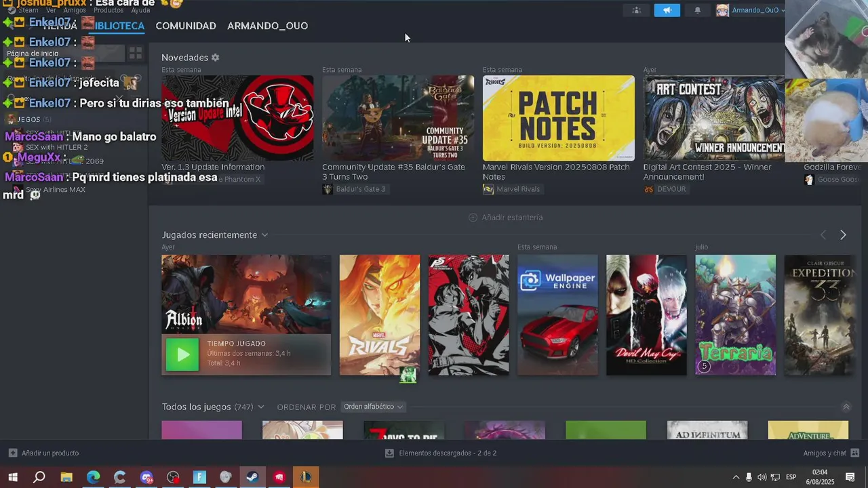The height and width of the screenshot is (488, 868).
Task: Open League of Legends taskbar icon
Action: (306, 477)
